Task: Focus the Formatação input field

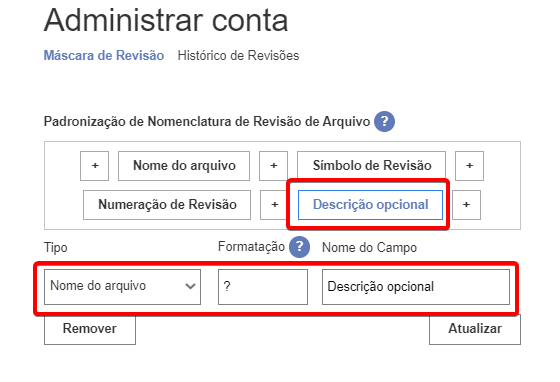Action: (x=263, y=287)
